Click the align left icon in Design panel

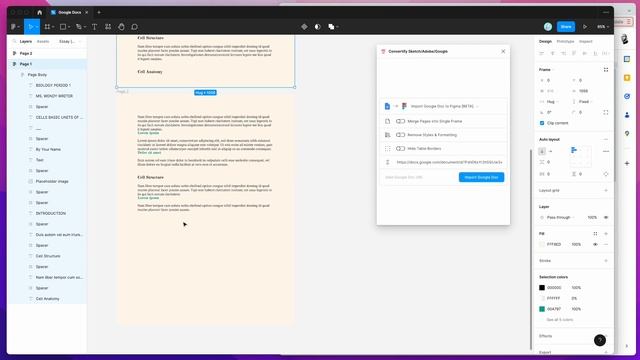pyautogui.click(x=542, y=53)
